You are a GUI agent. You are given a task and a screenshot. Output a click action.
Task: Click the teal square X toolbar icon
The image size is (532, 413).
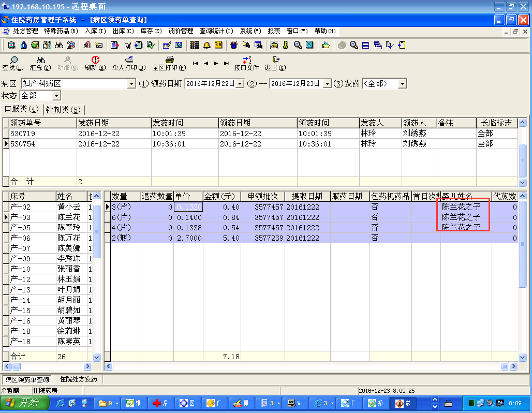click(x=309, y=45)
